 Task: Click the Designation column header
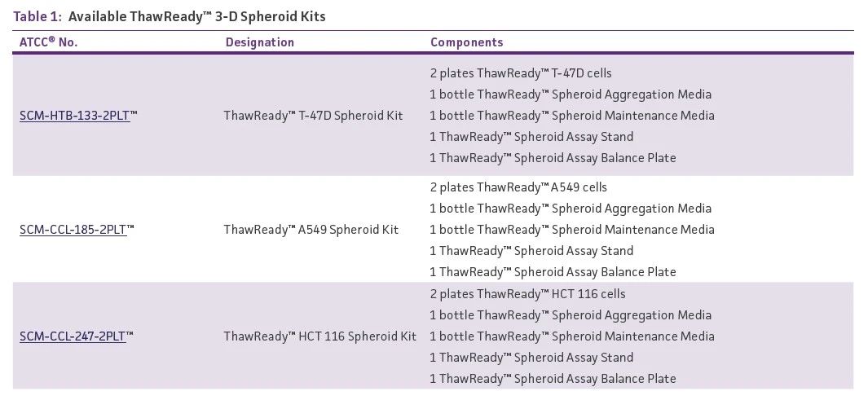point(259,42)
